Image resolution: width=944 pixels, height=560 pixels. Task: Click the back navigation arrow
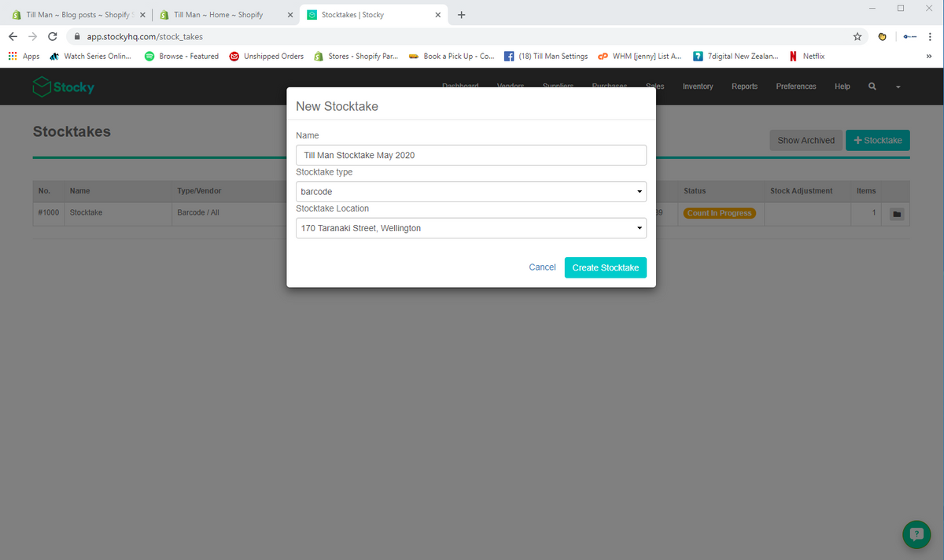tap(13, 35)
